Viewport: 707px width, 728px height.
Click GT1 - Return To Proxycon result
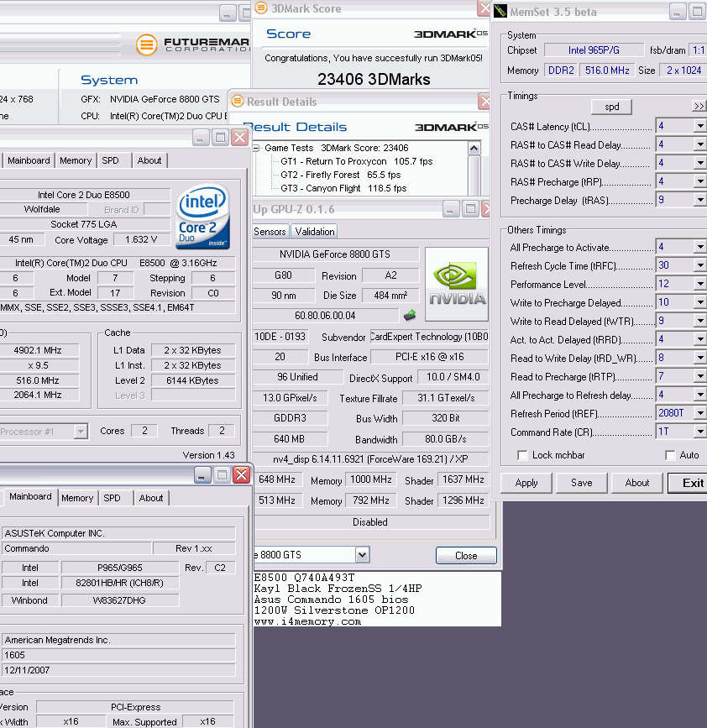(x=357, y=161)
